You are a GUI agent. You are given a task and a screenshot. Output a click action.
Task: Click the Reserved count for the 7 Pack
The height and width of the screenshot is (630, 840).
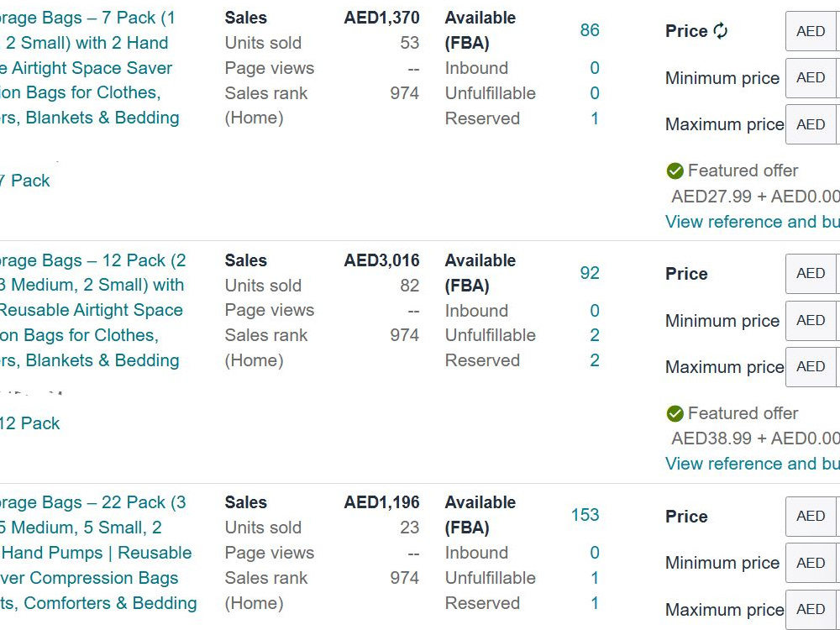click(x=595, y=118)
